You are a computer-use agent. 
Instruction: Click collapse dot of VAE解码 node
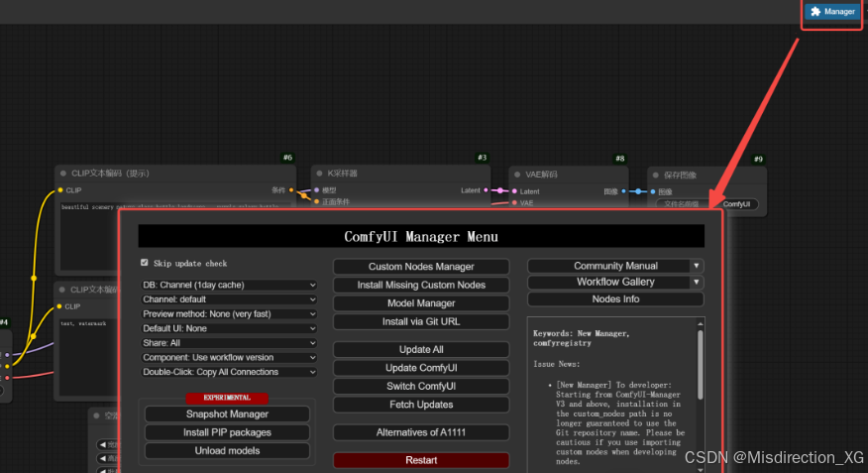point(517,175)
